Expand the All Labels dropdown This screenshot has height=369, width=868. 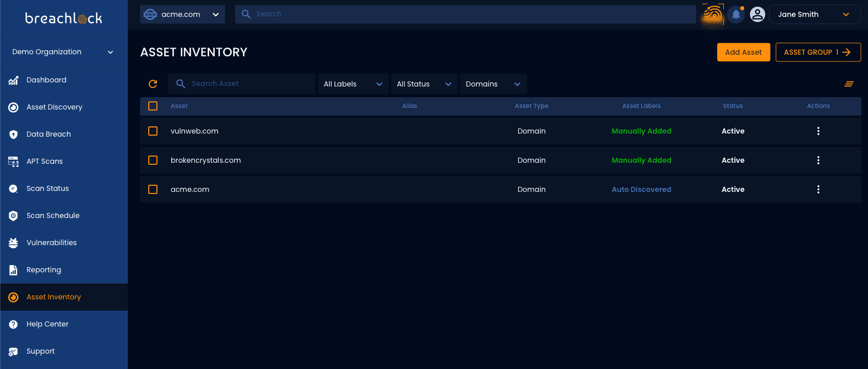point(353,84)
